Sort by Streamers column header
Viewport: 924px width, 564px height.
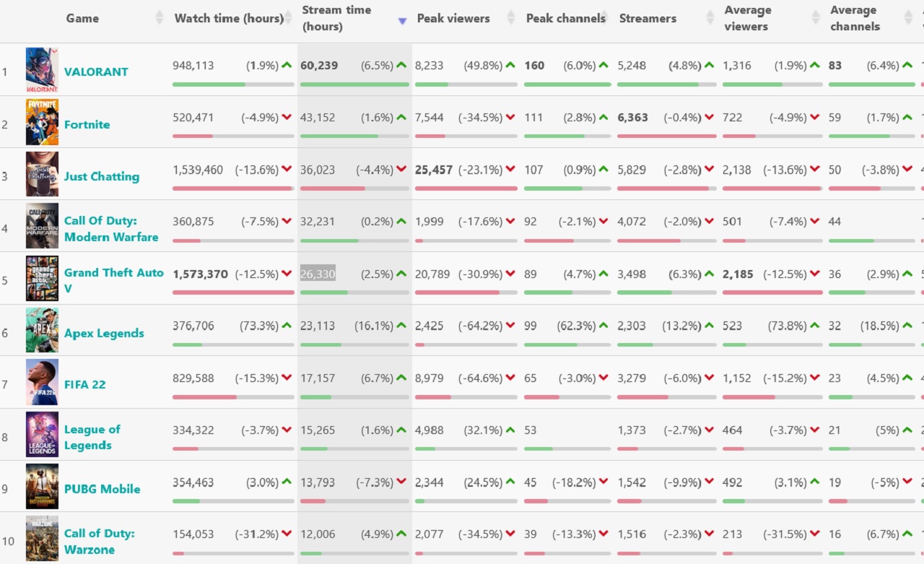point(648,18)
